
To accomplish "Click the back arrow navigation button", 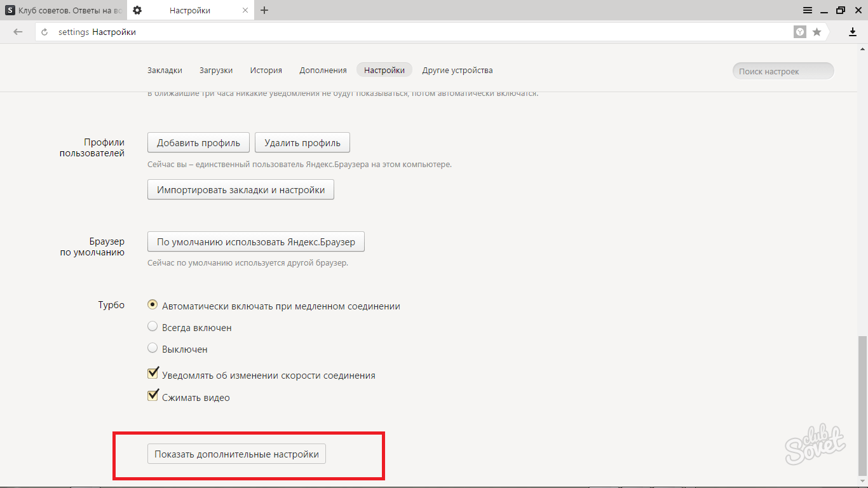I will point(18,32).
